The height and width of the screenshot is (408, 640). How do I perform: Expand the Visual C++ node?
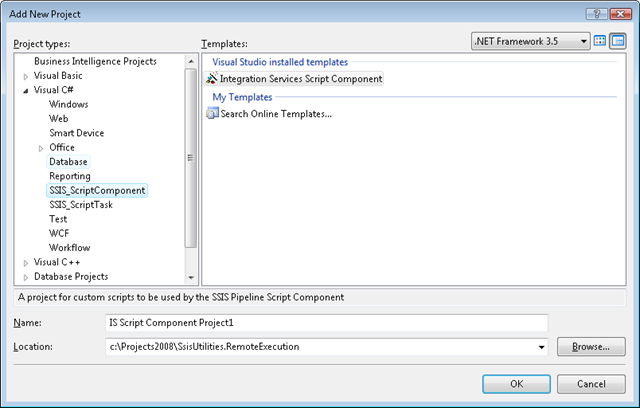pyautogui.click(x=26, y=262)
